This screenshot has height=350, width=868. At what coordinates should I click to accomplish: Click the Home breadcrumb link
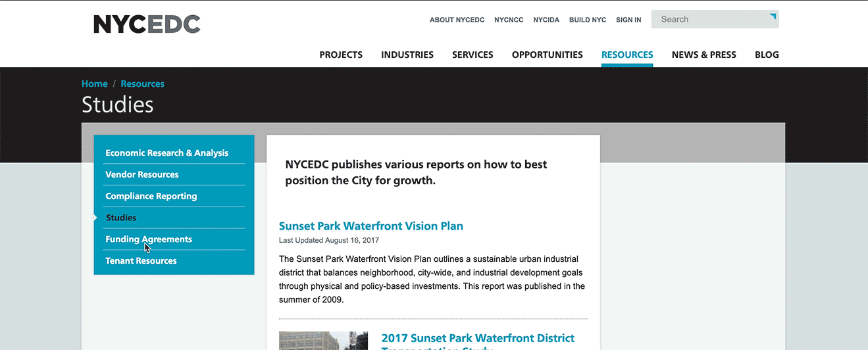(95, 84)
